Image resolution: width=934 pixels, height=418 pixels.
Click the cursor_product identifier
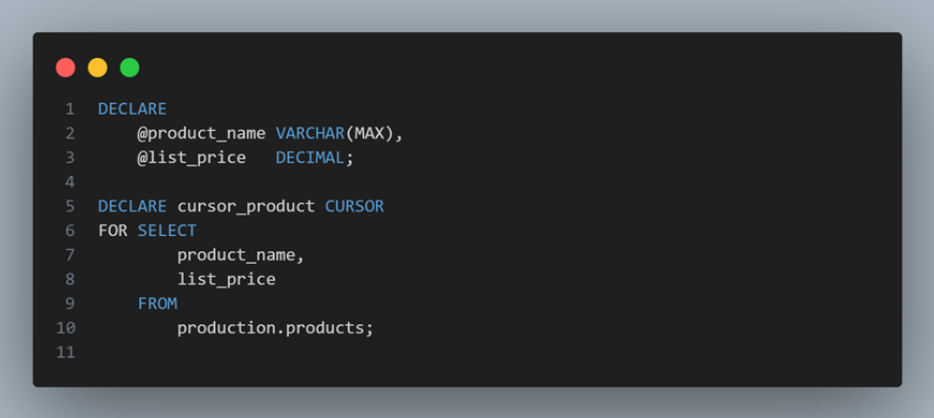click(246, 206)
